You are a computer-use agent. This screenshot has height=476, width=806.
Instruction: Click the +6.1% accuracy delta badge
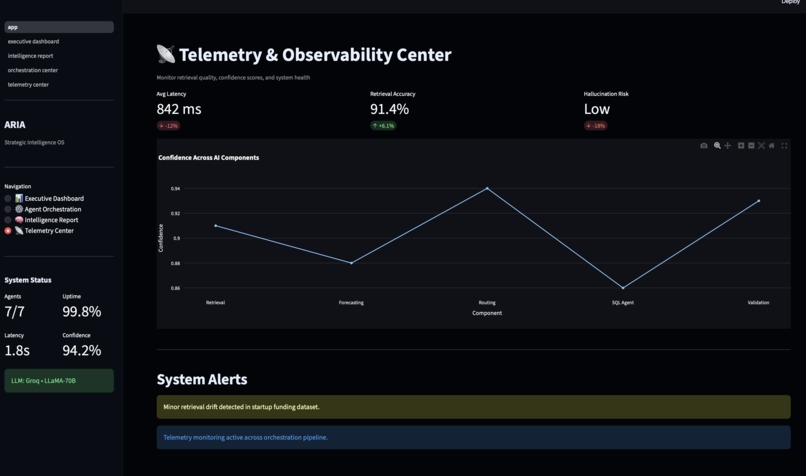pyautogui.click(x=383, y=125)
